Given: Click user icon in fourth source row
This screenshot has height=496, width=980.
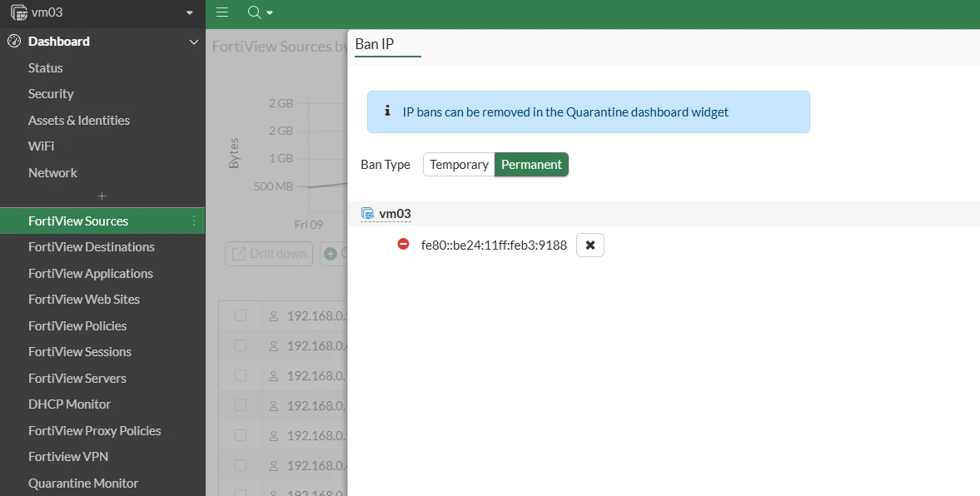Looking at the screenshot, I should pos(273,406).
